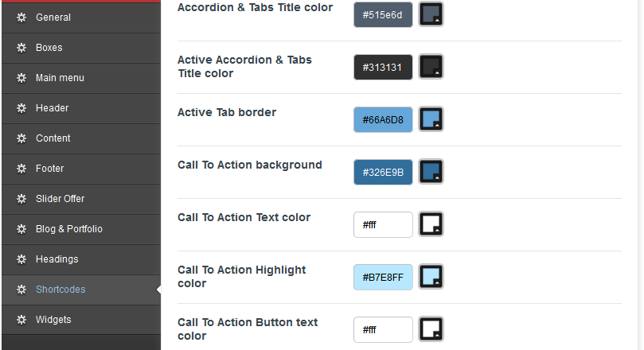Open the Content settings section
Image resolution: width=644 pixels, height=350 pixels.
click(x=81, y=138)
